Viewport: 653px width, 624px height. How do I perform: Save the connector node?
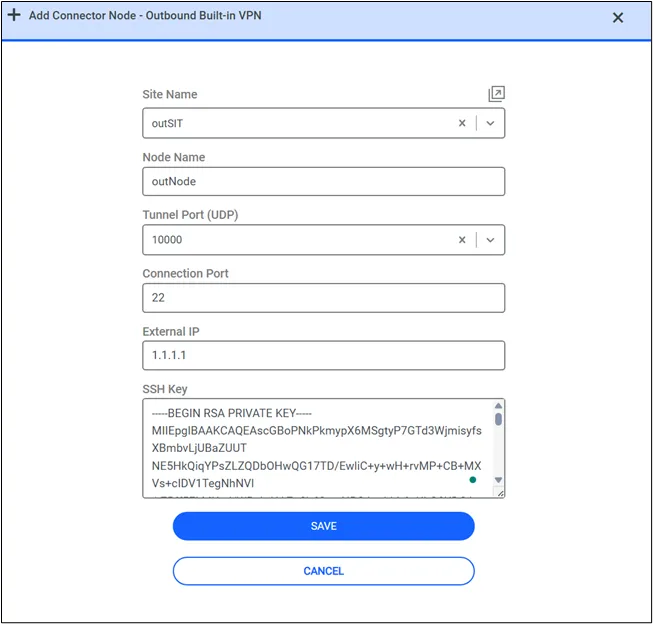coord(324,526)
